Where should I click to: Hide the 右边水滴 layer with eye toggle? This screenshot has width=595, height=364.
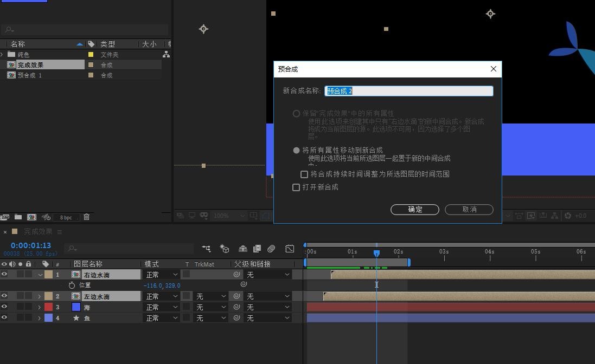(4, 274)
